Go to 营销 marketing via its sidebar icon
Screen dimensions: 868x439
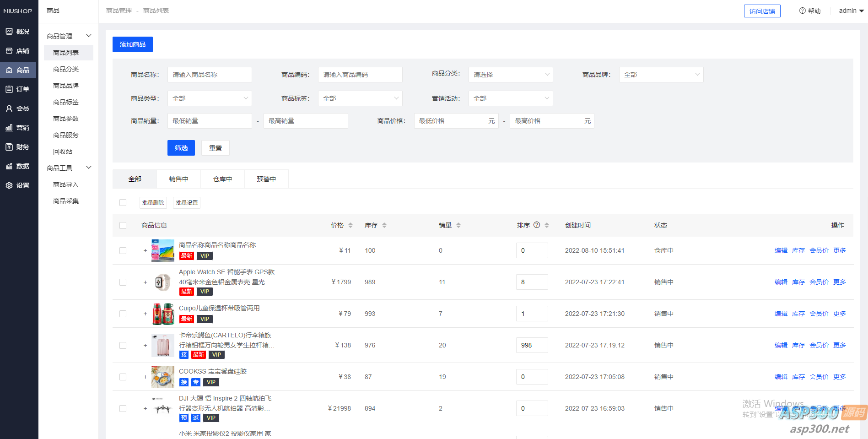(x=18, y=127)
